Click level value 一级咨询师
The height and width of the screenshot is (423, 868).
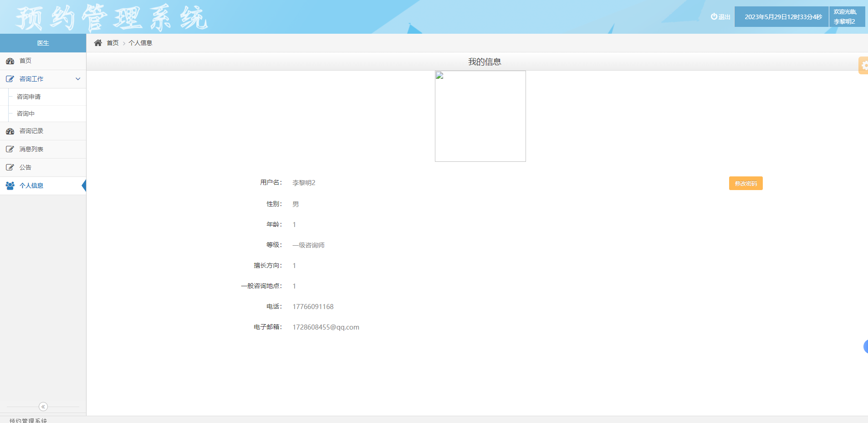point(308,245)
